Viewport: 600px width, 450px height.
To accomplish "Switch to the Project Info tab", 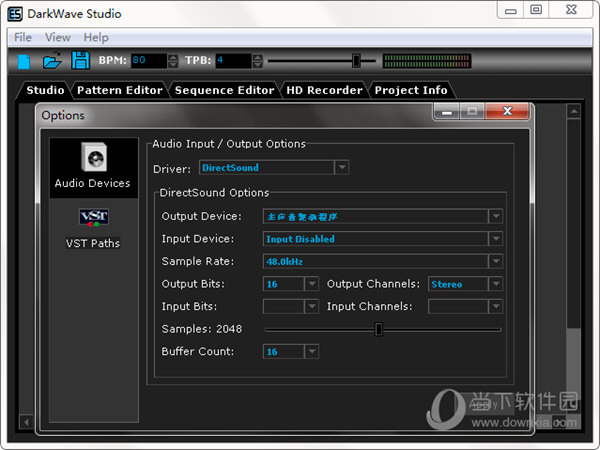I will 411,90.
